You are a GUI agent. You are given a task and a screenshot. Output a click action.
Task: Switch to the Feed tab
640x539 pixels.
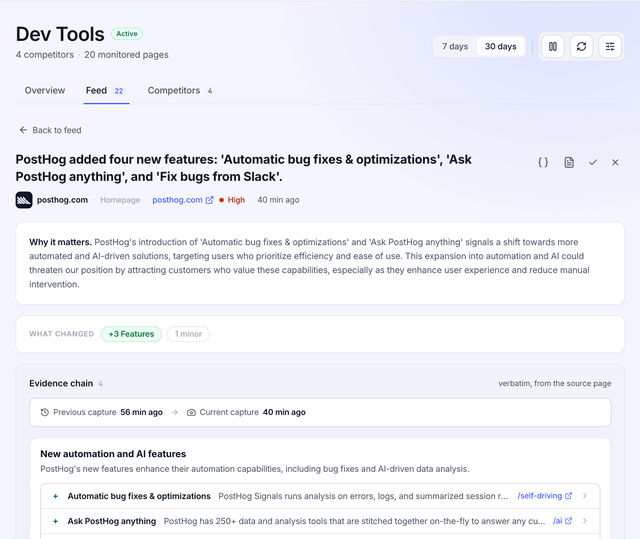click(106, 91)
